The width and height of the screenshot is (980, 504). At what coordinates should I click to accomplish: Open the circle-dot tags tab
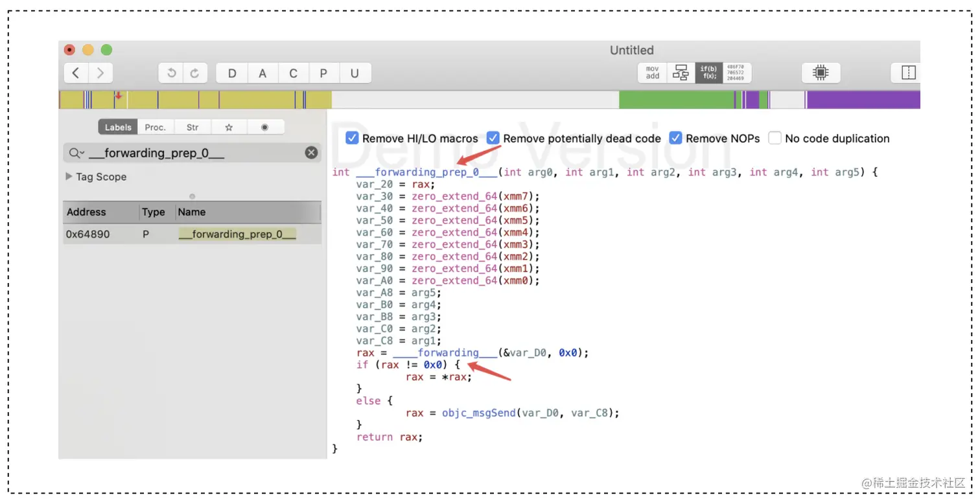tap(264, 127)
